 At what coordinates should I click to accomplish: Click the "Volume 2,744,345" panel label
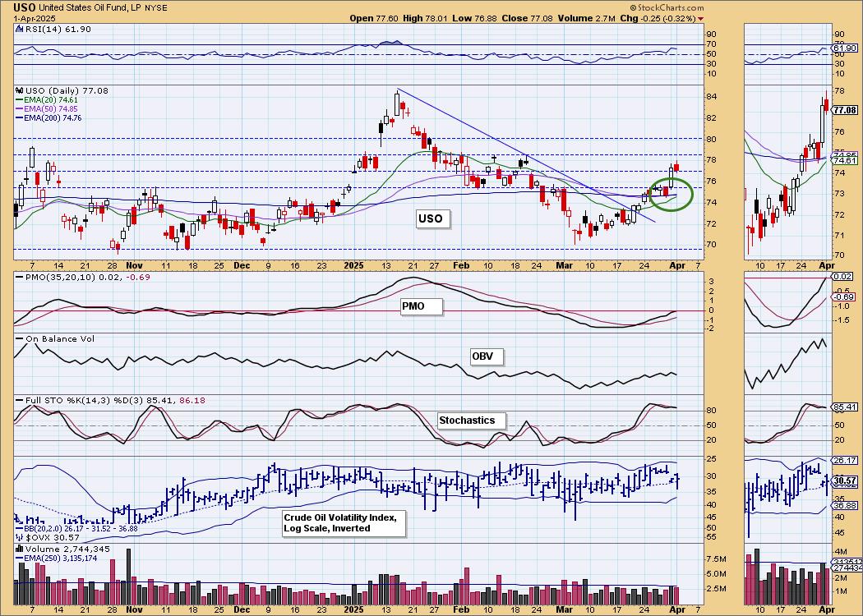[67, 549]
